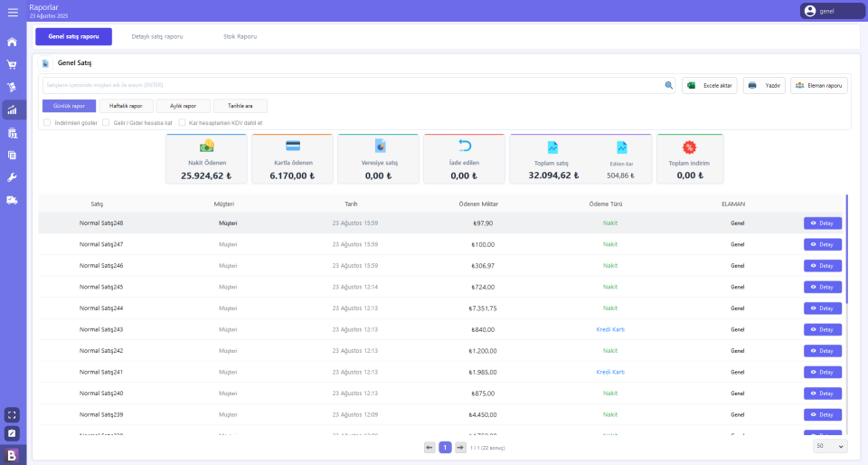
Task: Click the wrench settings icon in sidebar
Action: click(x=13, y=177)
